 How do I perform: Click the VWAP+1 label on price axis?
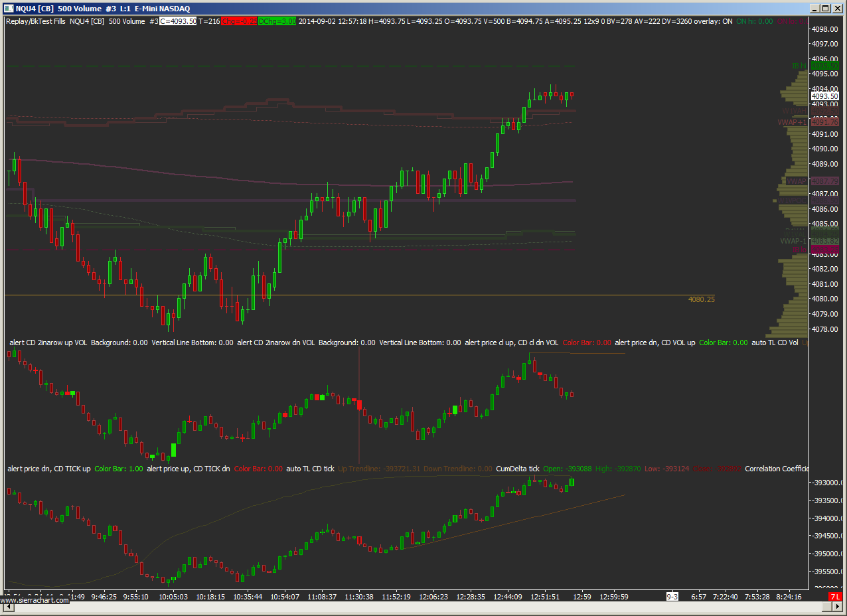click(793, 122)
